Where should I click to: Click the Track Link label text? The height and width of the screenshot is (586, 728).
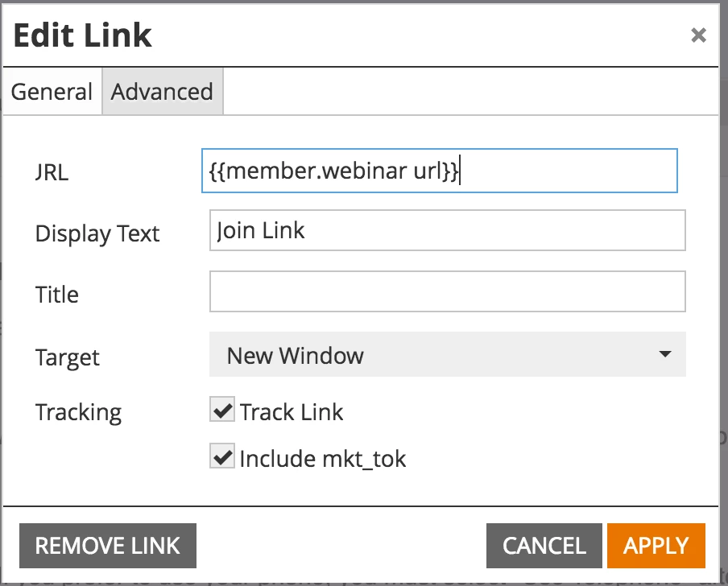coord(292,412)
